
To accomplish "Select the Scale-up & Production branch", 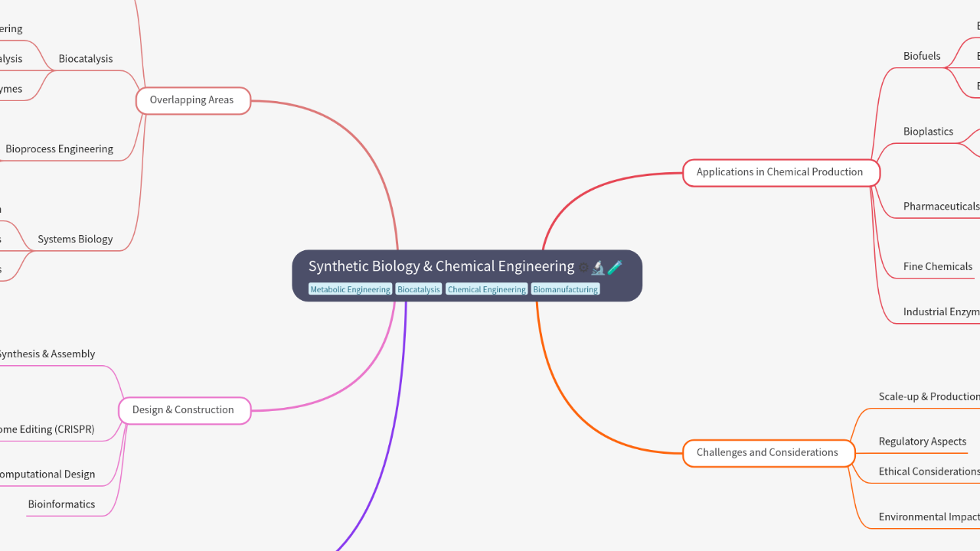I will (929, 397).
